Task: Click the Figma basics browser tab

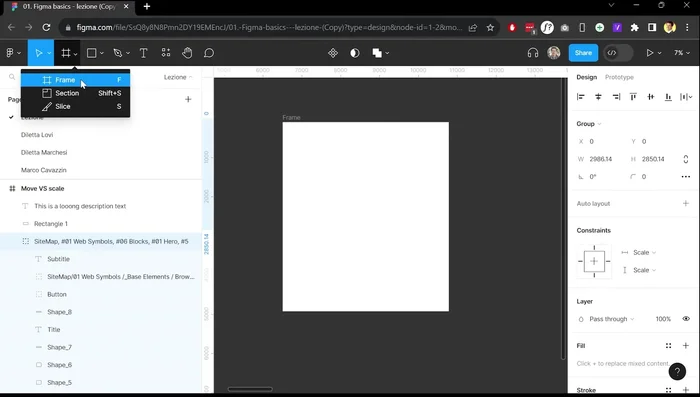Action: (69, 7)
